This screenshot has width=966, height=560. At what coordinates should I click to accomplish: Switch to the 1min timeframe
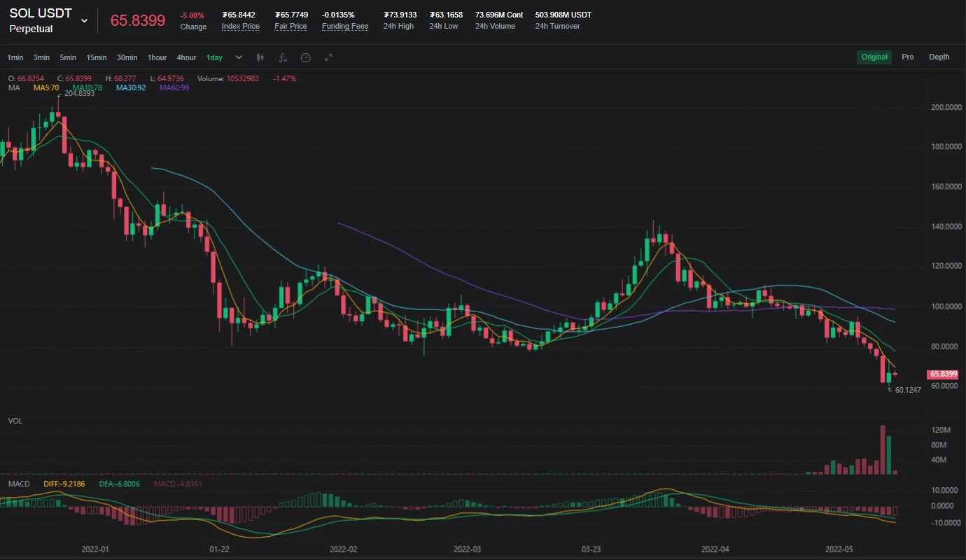point(15,57)
